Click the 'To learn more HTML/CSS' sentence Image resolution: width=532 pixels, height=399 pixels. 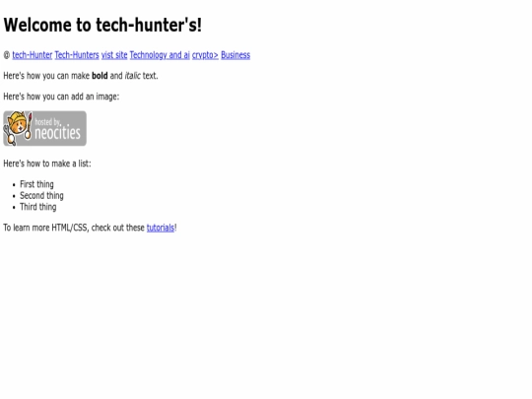pyautogui.click(x=90, y=228)
